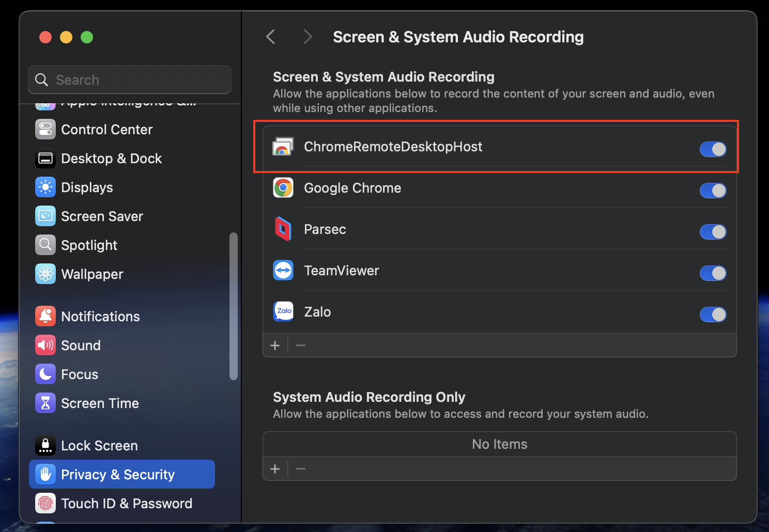Screen dimensions: 769x532
Task: Toggle Parsec screen recording permission
Action: 713,232
